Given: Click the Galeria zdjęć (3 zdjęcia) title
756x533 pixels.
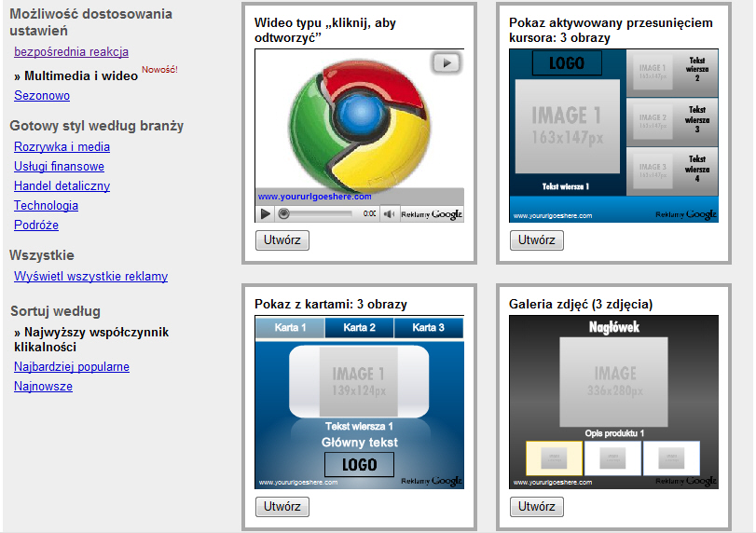Looking at the screenshot, I should (x=581, y=304).
